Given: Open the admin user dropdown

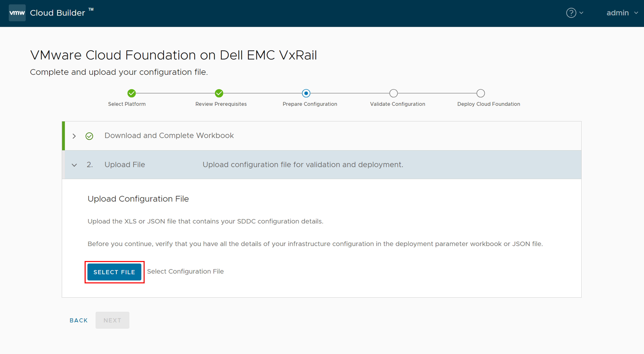Looking at the screenshot, I should point(622,13).
